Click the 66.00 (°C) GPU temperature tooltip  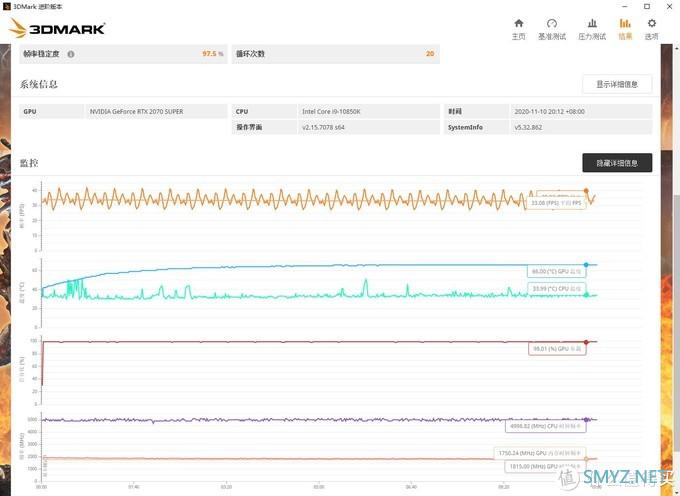point(556,271)
